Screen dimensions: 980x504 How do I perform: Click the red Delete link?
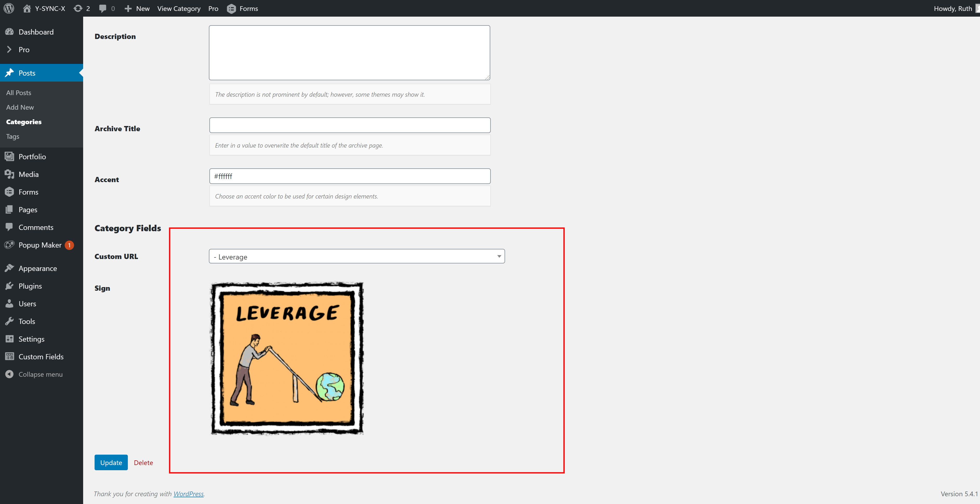pos(143,462)
